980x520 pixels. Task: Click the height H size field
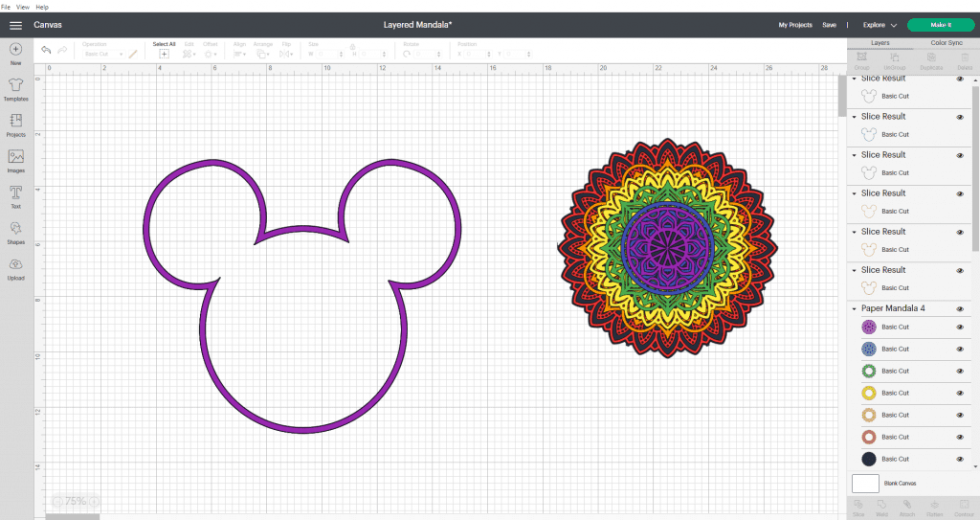pyautogui.click(x=372, y=54)
